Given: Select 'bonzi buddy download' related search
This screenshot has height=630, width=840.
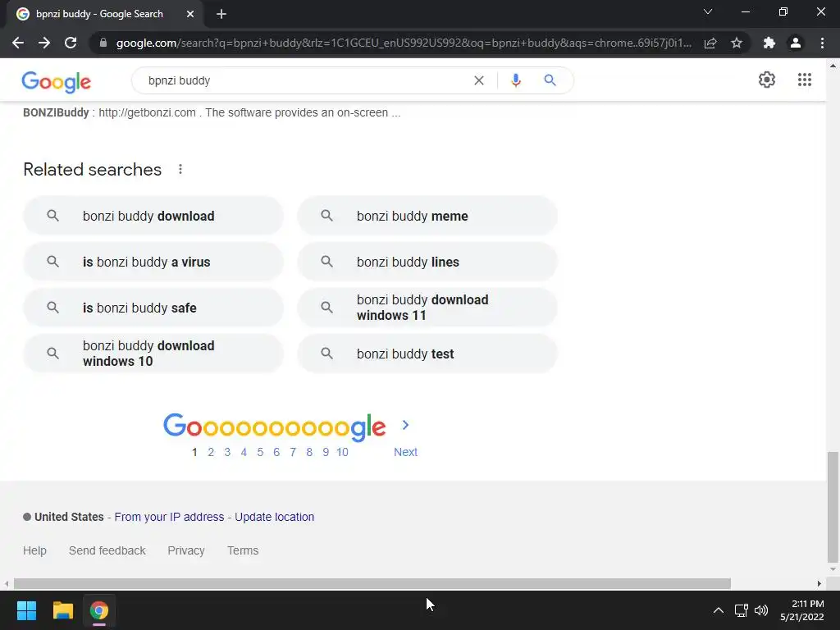Looking at the screenshot, I should tap(153, 216).
